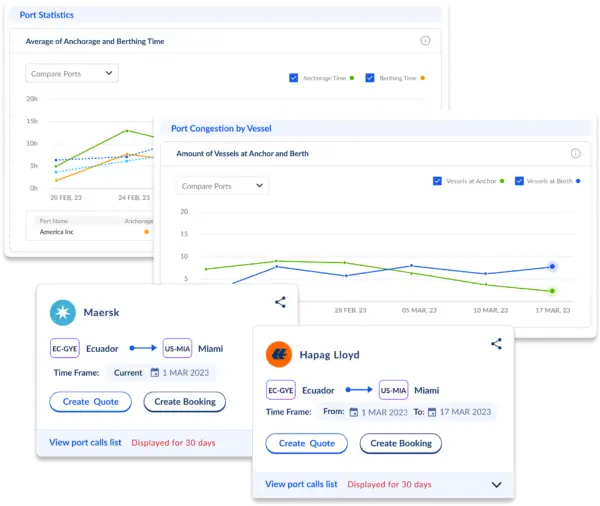Share the Maersk route card
The image size is (600, 506).
280,302
